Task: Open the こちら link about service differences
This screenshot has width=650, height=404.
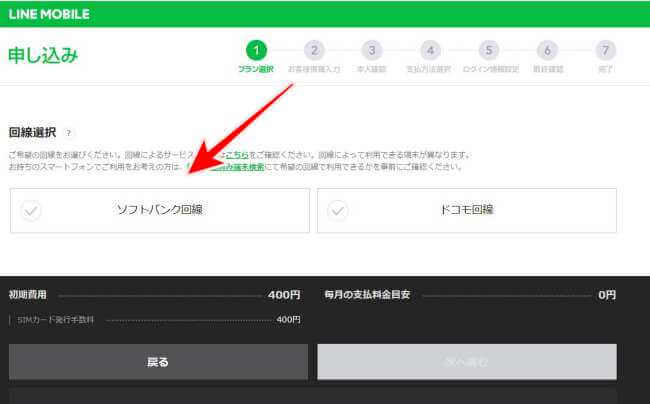Action: click(237, 155)
